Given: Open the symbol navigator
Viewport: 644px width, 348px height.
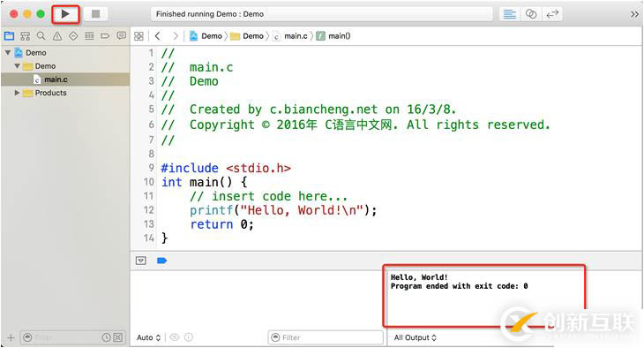Looking at the screenshot, I should coord(25,36).
